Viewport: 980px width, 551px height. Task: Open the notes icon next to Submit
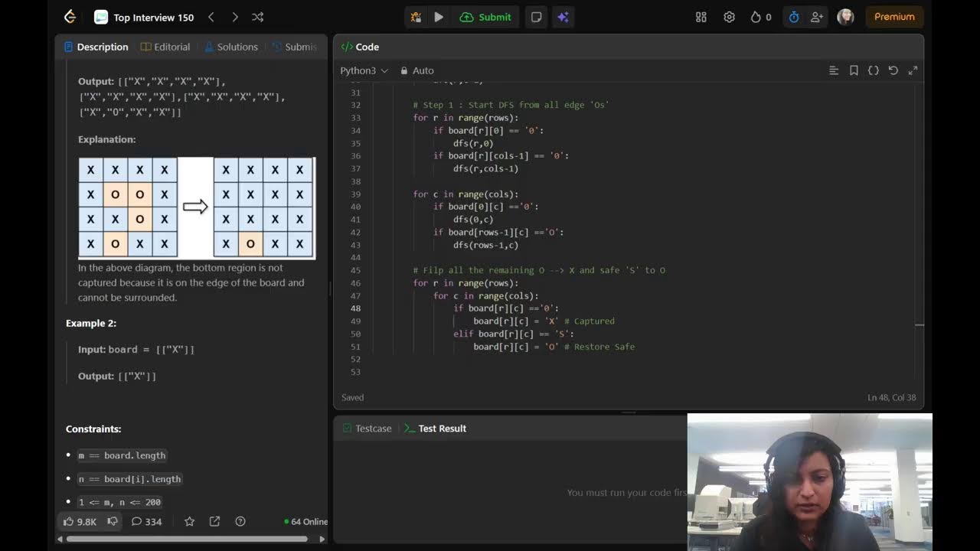coord(537,17)
